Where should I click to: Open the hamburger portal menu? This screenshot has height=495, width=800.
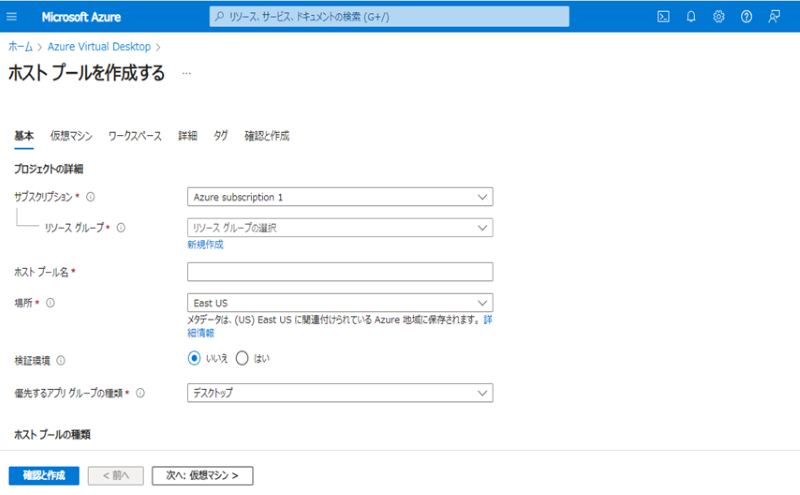tap(12, 17)
